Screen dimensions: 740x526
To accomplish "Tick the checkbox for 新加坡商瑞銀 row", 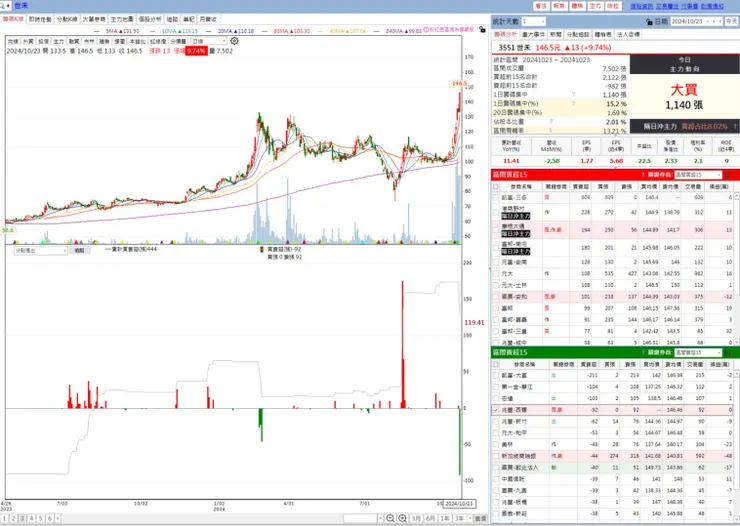I will 496,456.
